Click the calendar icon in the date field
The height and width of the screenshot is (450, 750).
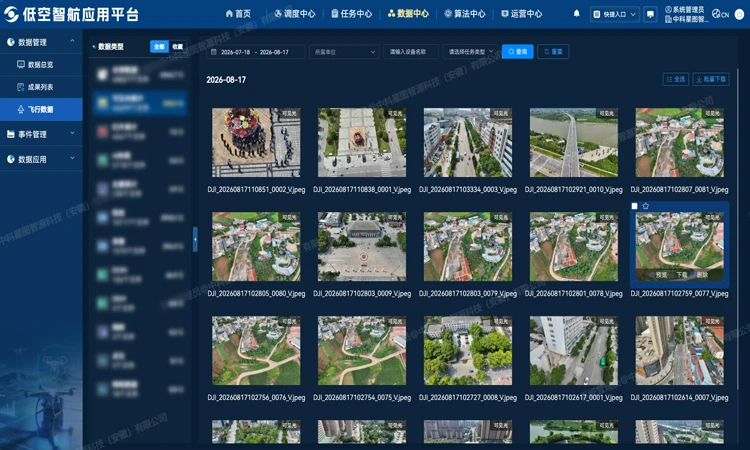214,52
